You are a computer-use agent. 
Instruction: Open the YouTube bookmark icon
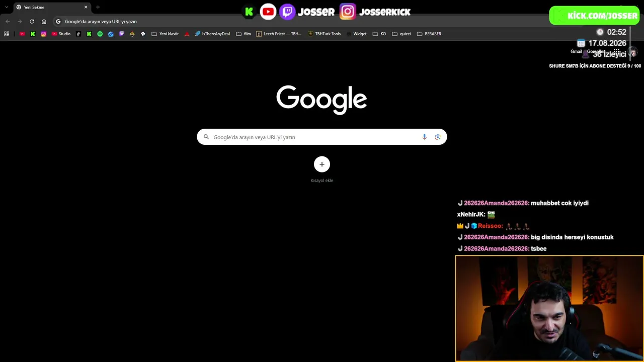[x=22, y=34]
